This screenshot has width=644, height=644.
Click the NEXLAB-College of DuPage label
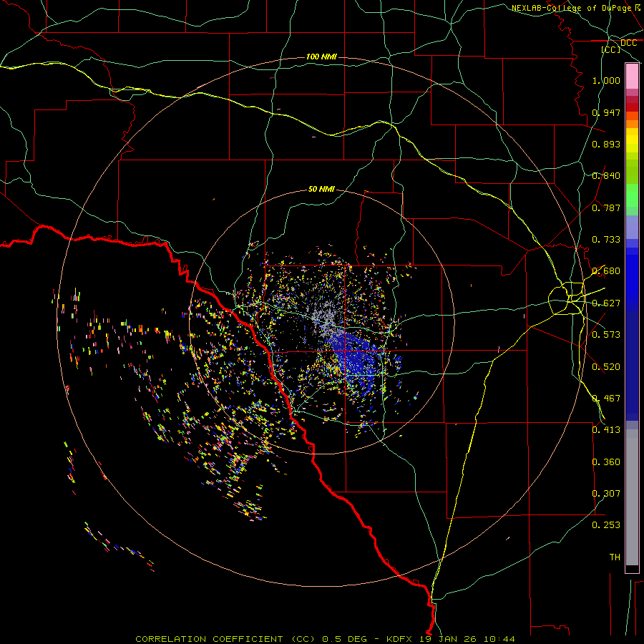[571, 8]
